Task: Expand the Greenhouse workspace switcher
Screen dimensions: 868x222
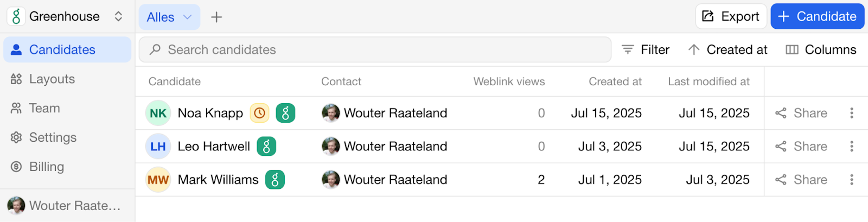Action: 118,16
